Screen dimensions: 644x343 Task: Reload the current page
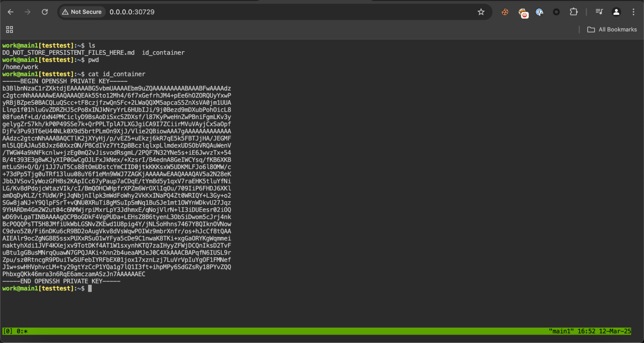click(45, 12)
